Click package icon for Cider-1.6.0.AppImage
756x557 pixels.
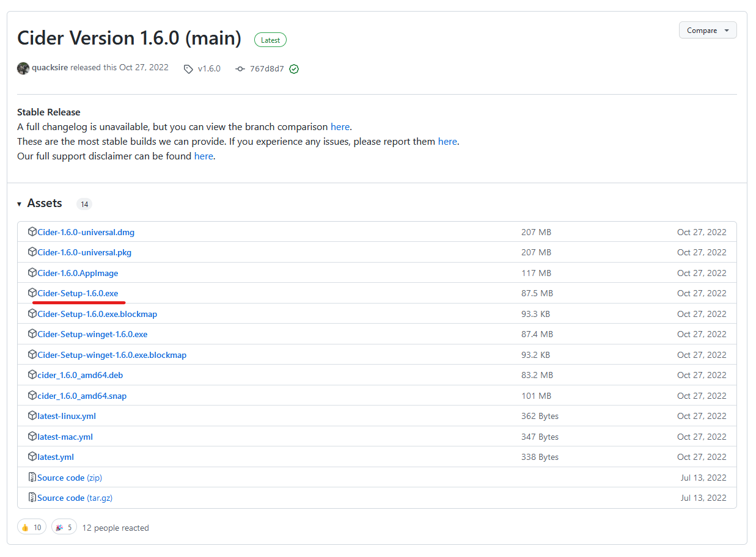point(32,273)
